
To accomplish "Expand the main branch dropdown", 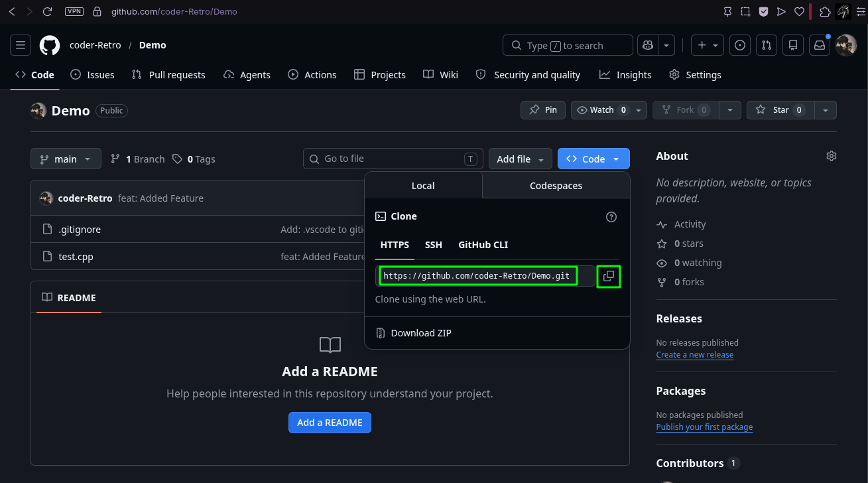I will (x=66, y=159).
